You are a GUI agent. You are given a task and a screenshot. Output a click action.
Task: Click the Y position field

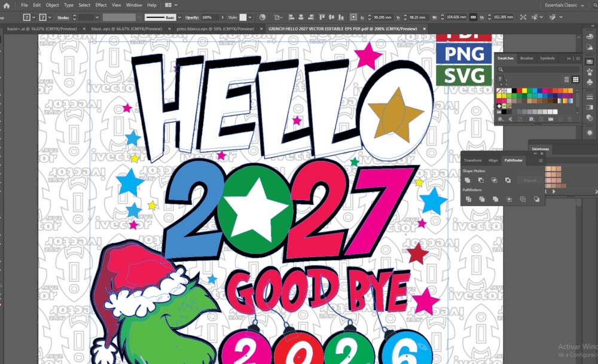pos(417,17)
